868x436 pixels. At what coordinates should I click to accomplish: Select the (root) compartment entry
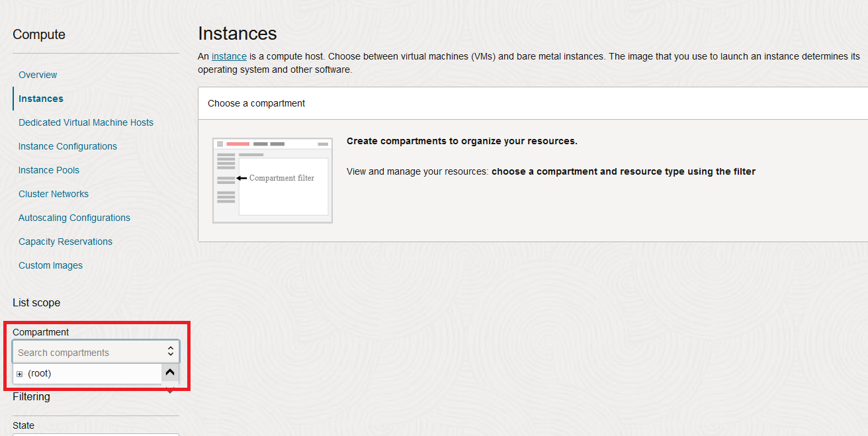pos(40,374)
